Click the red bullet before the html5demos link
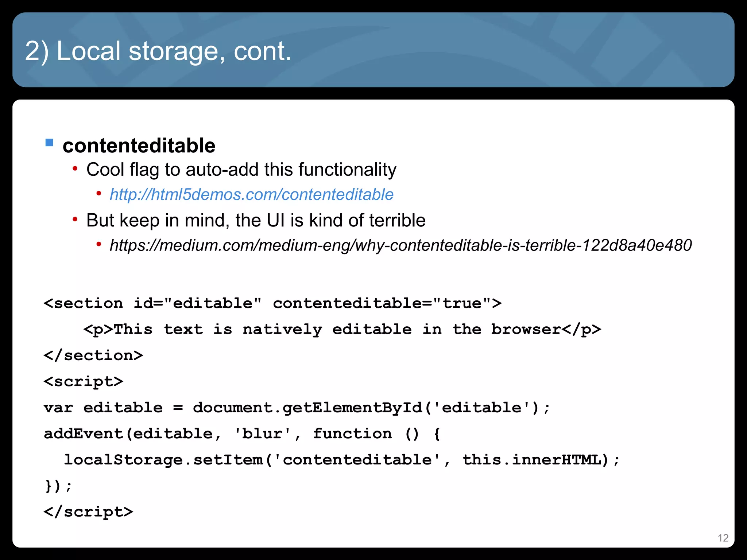The width and height of the screenshot is (747, 560). point(98,194)
